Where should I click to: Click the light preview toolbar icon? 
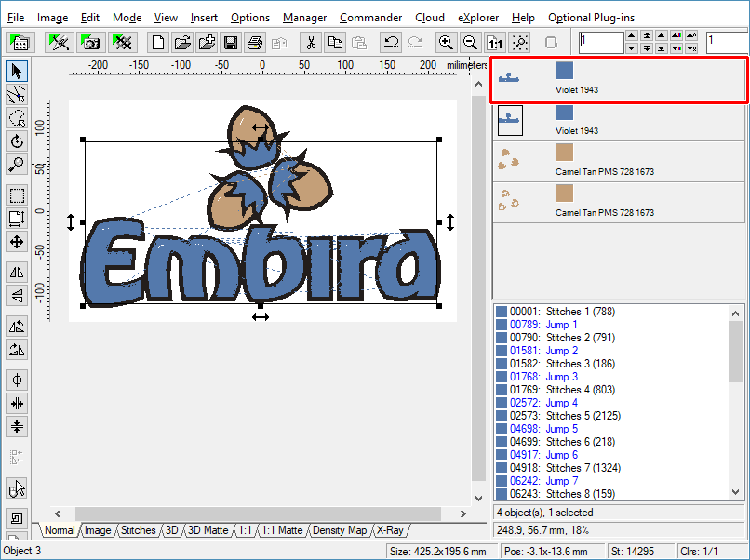[x=519, y=43]
